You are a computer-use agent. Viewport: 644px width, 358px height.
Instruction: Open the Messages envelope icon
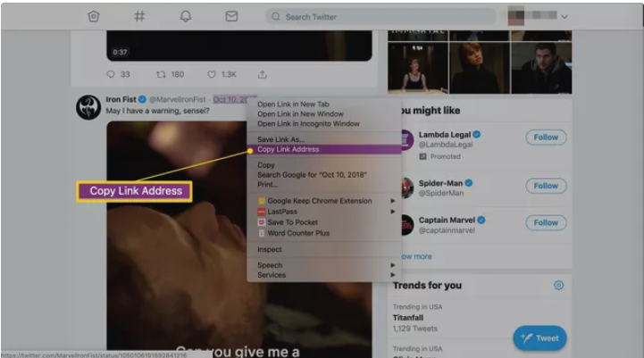point(231,16)
